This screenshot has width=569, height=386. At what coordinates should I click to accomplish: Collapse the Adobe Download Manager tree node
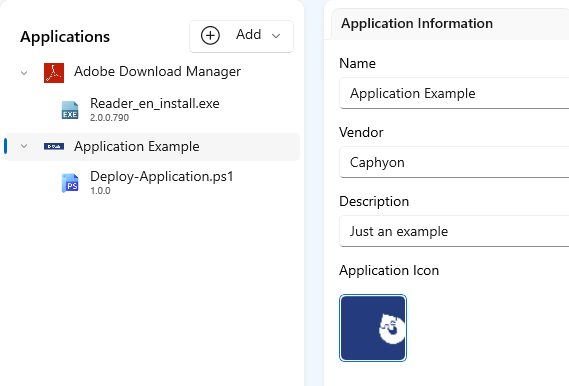coord(24,73)
